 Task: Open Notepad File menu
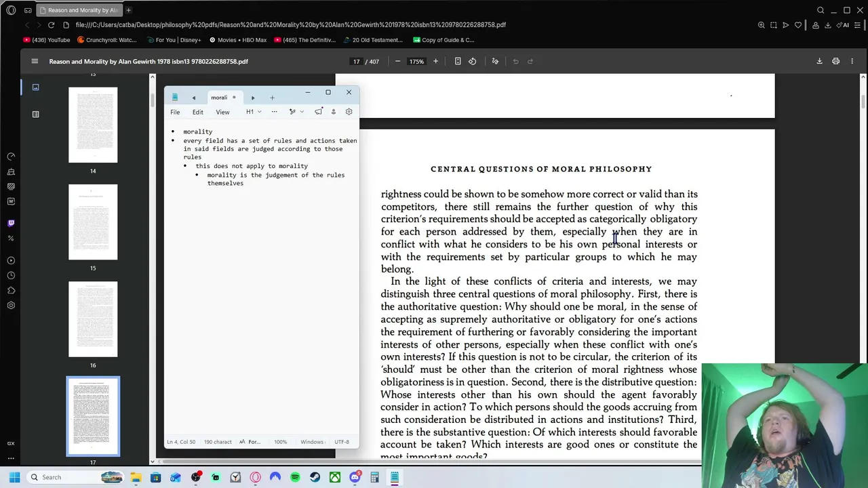(x=175, y=112)
